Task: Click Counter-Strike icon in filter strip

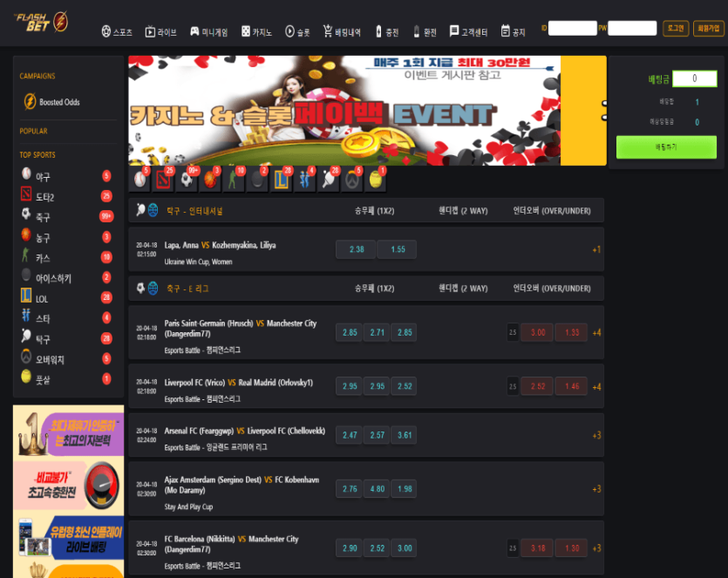Action: (x=234, y=180)
